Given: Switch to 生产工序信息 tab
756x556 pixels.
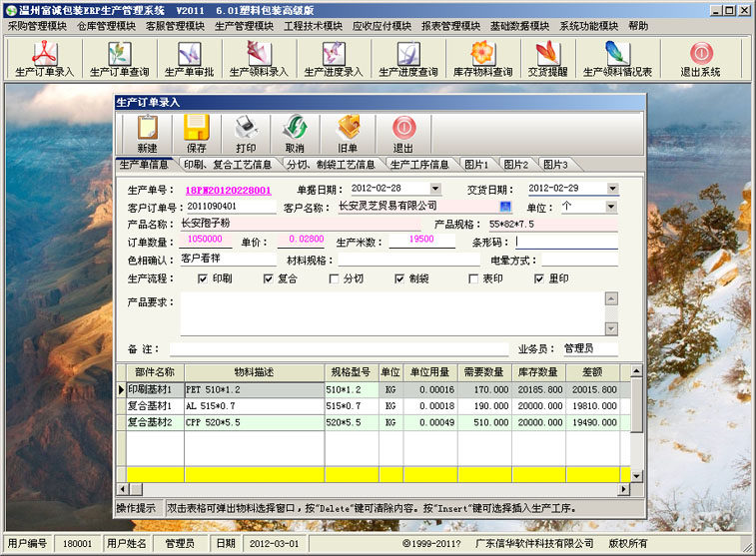Looking at the screenshot, I should coord(419,165).
